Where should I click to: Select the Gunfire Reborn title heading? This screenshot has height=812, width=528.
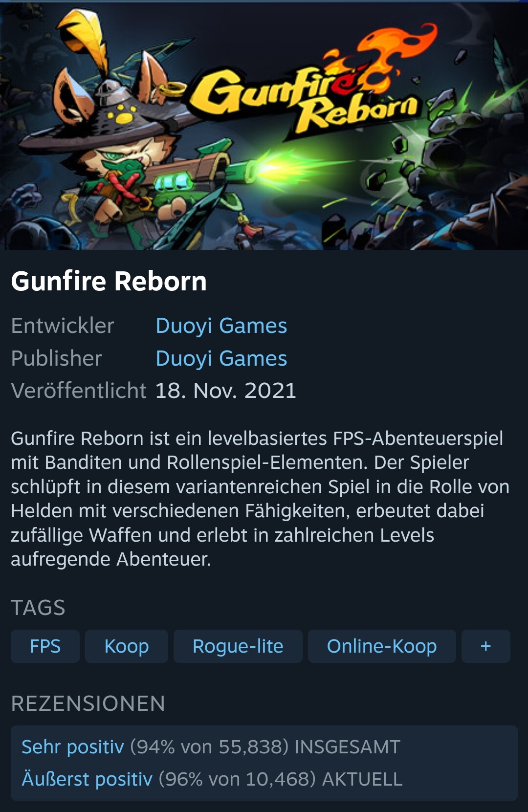tap(109, 281)
